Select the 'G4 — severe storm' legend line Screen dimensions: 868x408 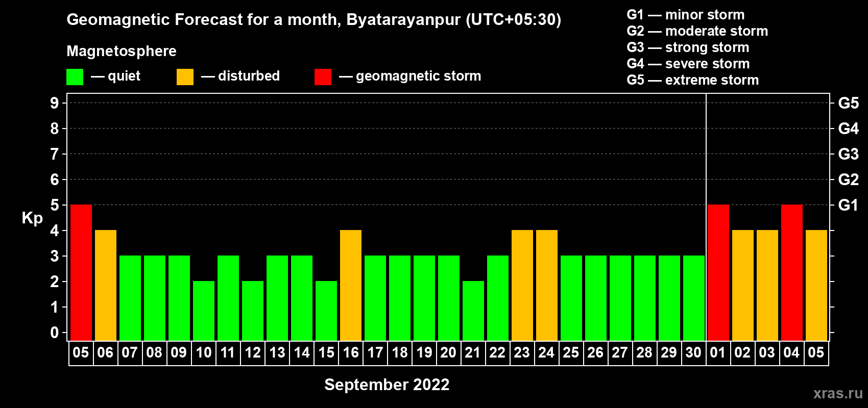[x=688, y=64]
